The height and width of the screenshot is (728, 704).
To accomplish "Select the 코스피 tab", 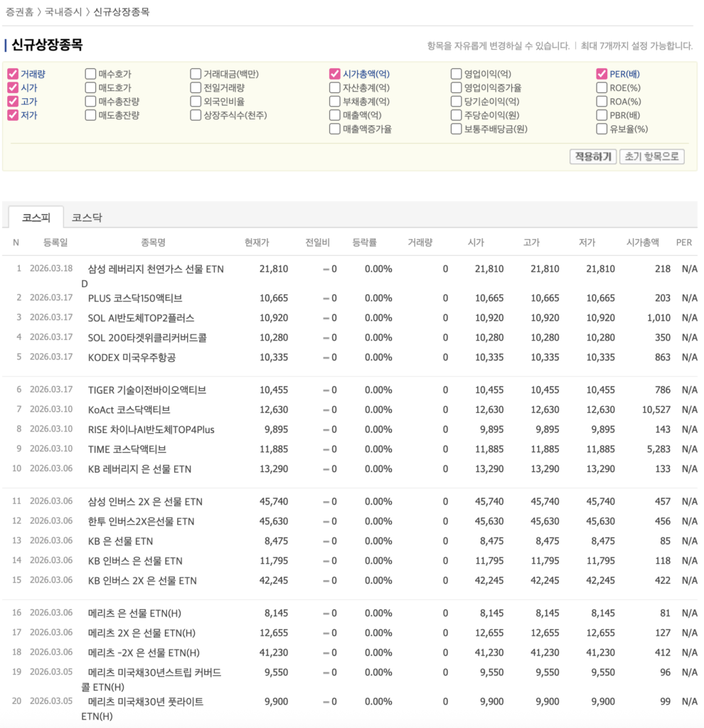I will coord(36,218).
